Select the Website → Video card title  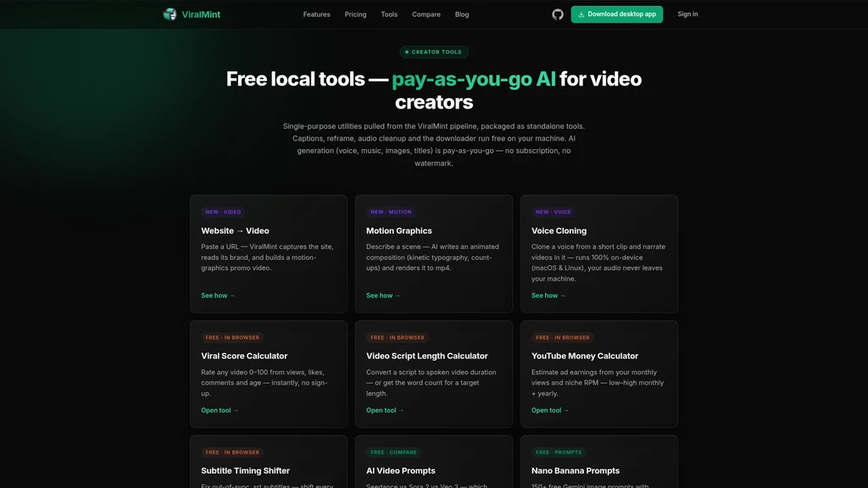(235, 230)
